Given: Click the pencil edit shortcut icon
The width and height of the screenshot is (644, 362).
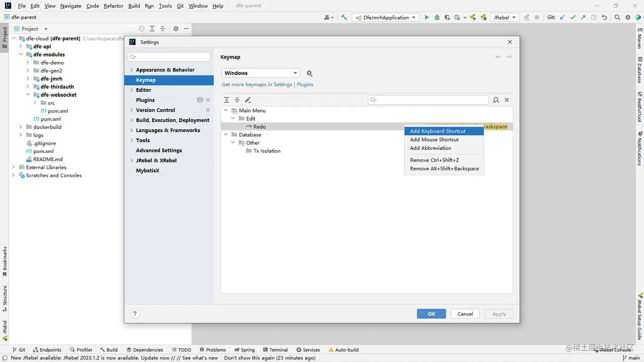Looking at the screenshot, I should coord(248,100).
